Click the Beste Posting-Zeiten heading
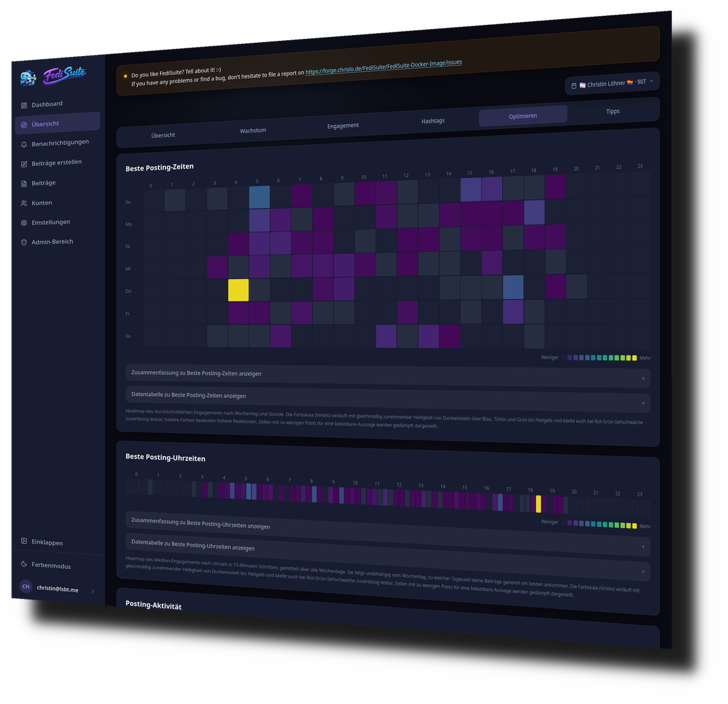 coord(159,167)
